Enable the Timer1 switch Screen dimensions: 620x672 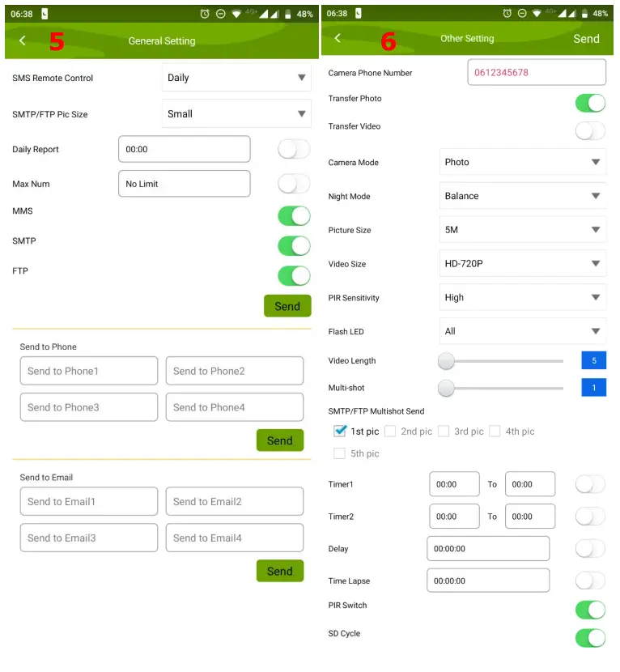[x=590, y=484]
